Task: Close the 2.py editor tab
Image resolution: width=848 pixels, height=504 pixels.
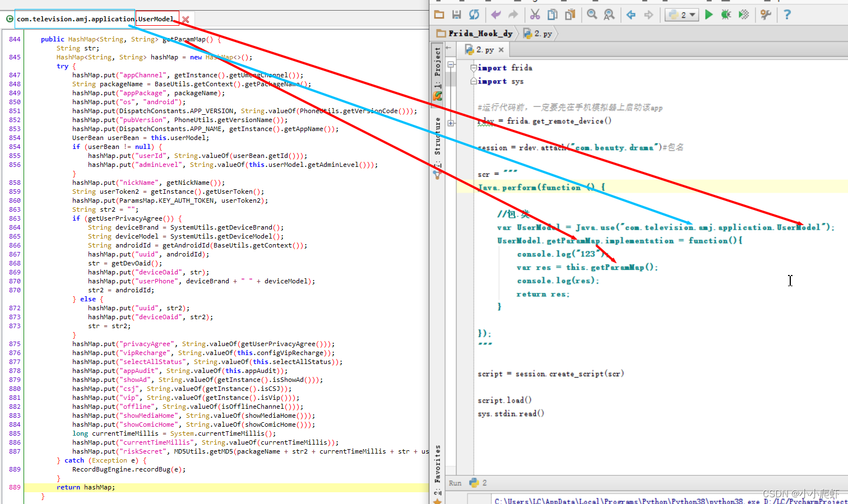Action: pyautogui.click(x=501, y=50)
